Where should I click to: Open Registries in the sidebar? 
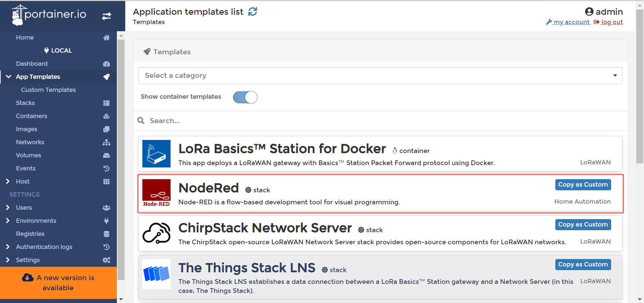[x=30, y=234]
